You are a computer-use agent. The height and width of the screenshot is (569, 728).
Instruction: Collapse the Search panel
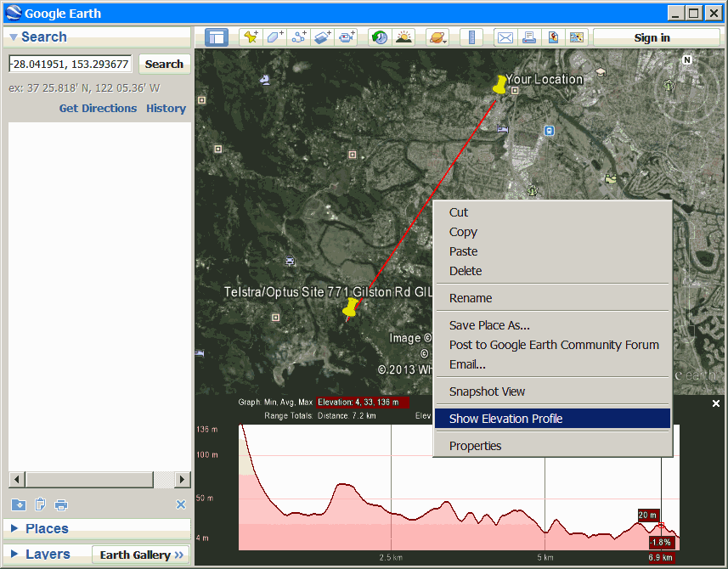click(14, 37)
